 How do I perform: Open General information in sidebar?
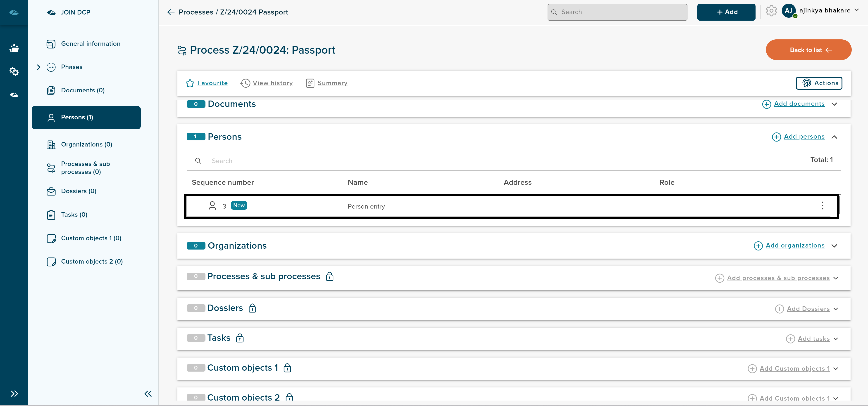[x=90, y=44]
